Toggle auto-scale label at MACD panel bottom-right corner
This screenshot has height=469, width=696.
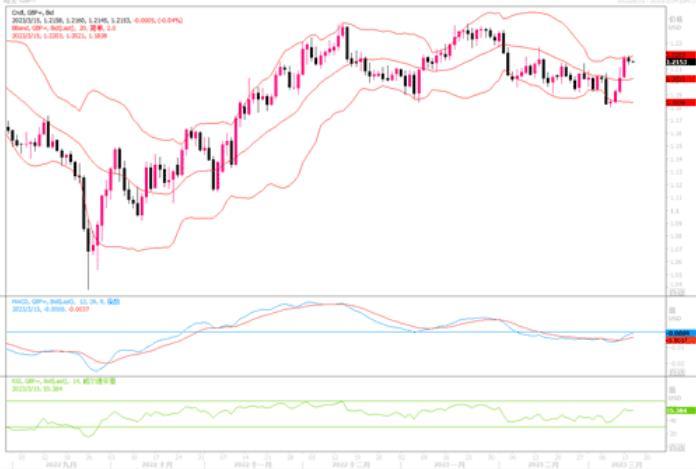(677, 371)
